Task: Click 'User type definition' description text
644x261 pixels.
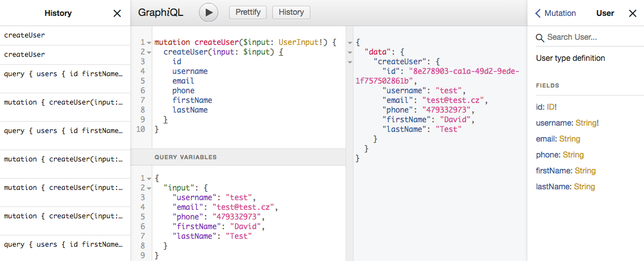Action: (571, 59)
